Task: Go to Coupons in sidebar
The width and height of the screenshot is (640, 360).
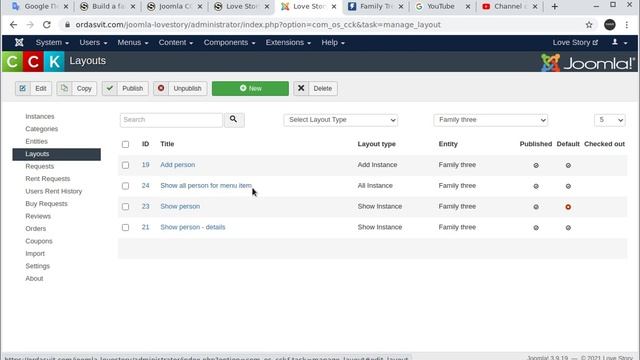Action: [x=39, y=241]
